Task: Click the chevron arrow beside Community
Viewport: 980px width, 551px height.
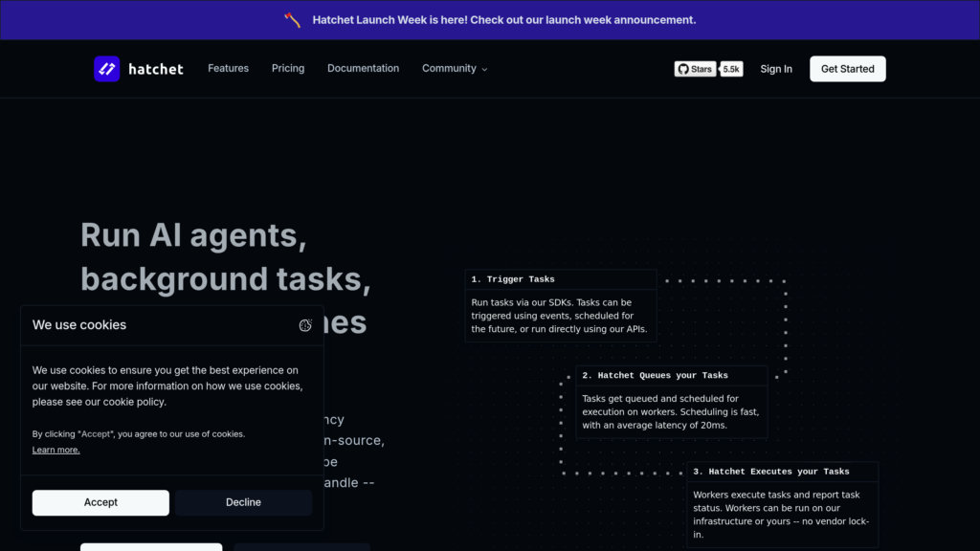Action: (x=484, y=70)
